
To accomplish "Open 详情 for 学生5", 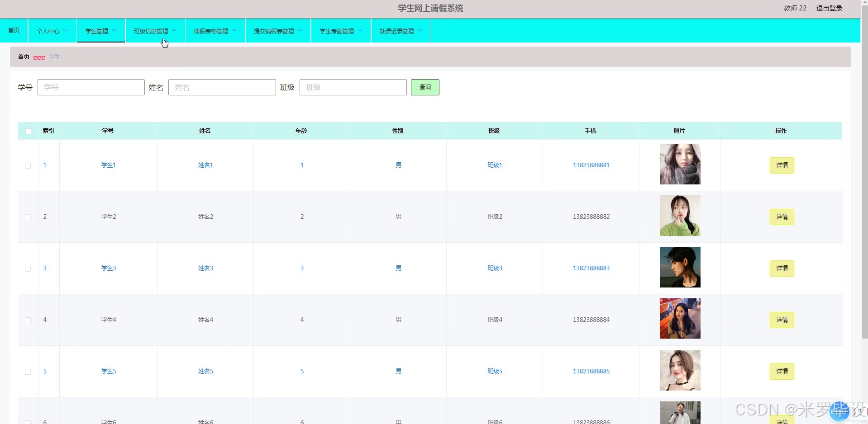I will (x=782, y=372).
